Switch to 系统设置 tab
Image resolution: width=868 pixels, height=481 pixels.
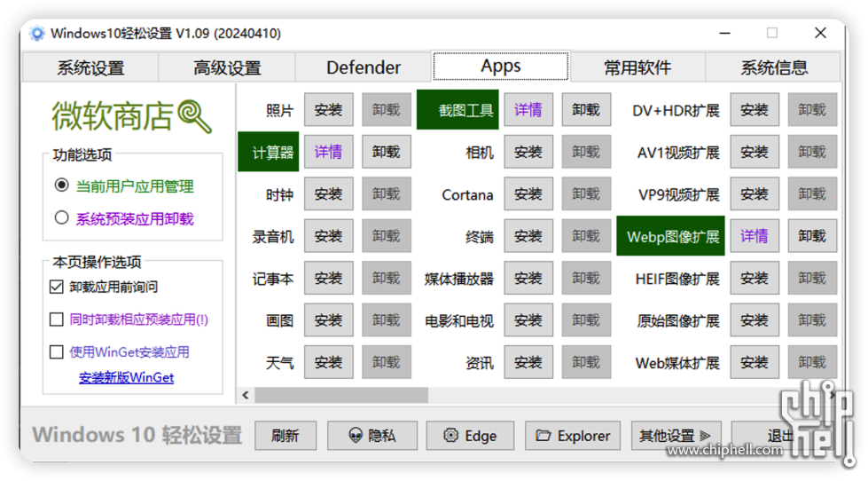coord(90,67)
